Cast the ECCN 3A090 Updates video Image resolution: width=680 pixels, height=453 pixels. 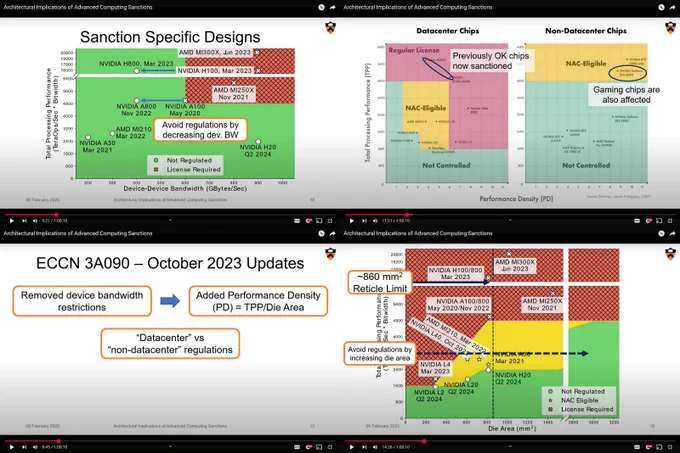[x=319, y=447]
